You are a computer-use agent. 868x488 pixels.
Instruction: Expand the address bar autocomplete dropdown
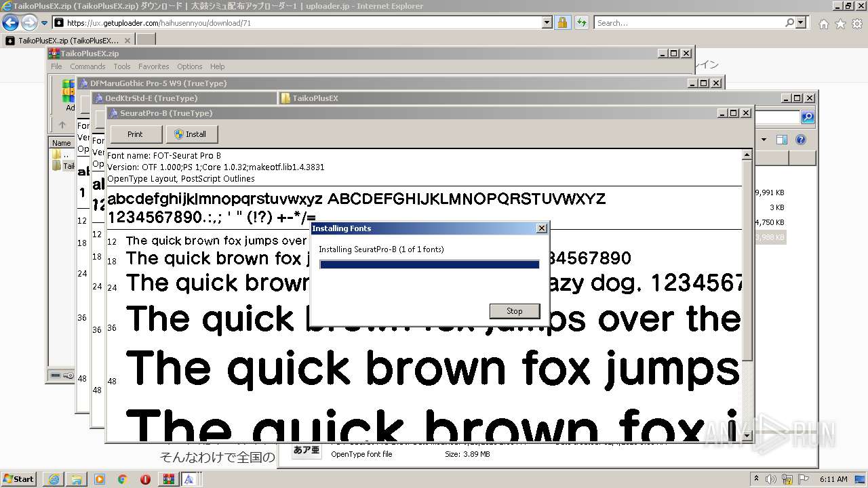[x=547, y=22]
